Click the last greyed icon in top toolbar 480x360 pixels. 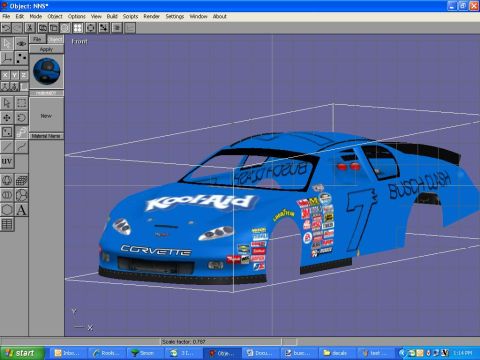pos(130,28)
